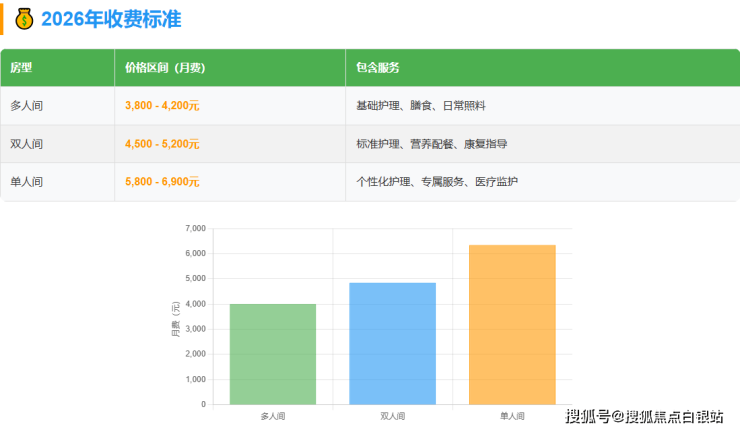740x432 pixels.
Task: Select the 价格区间（月费） column header
Action: (165, 68)
